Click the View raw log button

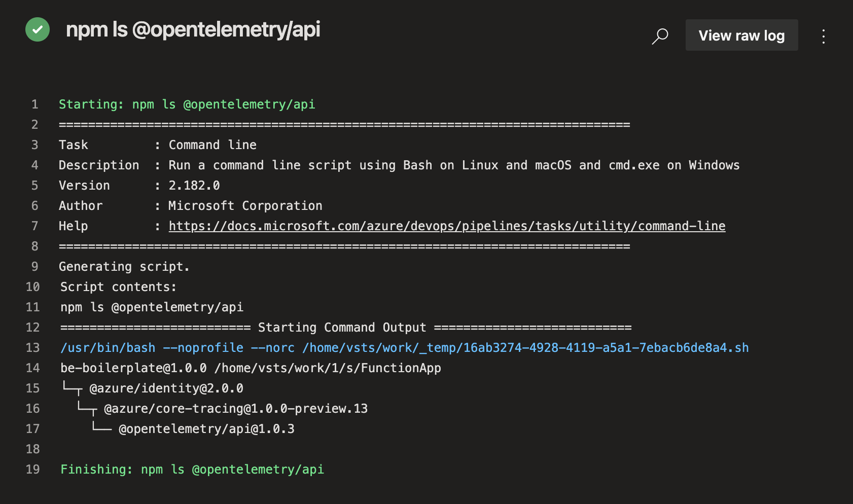741,35
